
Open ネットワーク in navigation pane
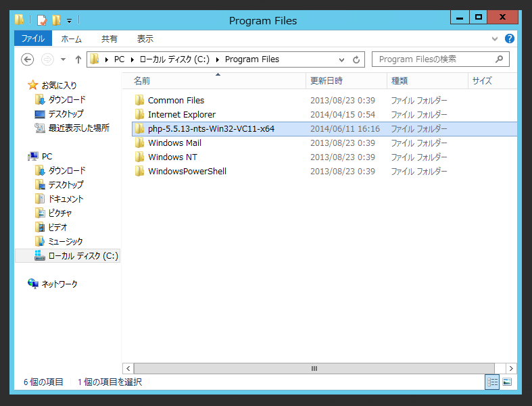click(x=59, y=284)
